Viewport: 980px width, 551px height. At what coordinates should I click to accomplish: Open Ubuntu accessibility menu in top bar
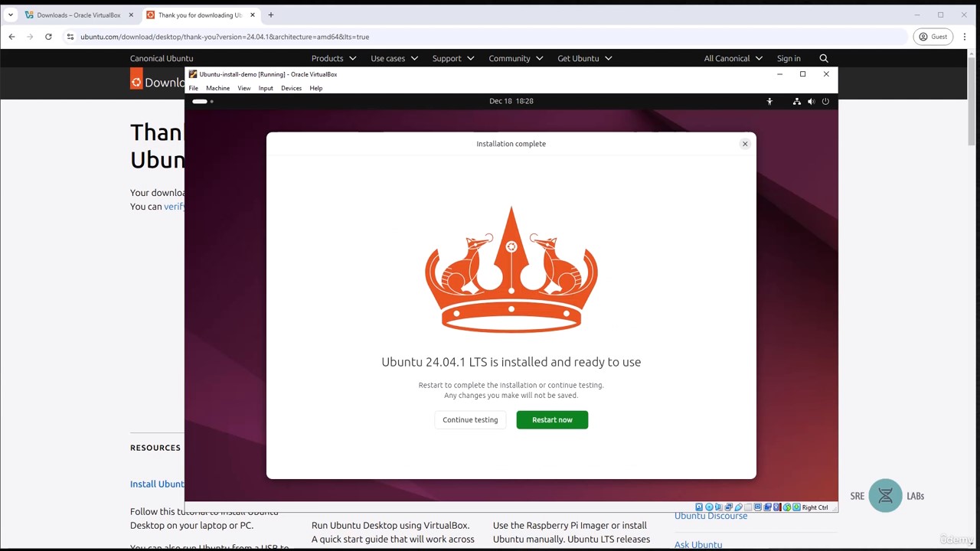pos(769,101)
